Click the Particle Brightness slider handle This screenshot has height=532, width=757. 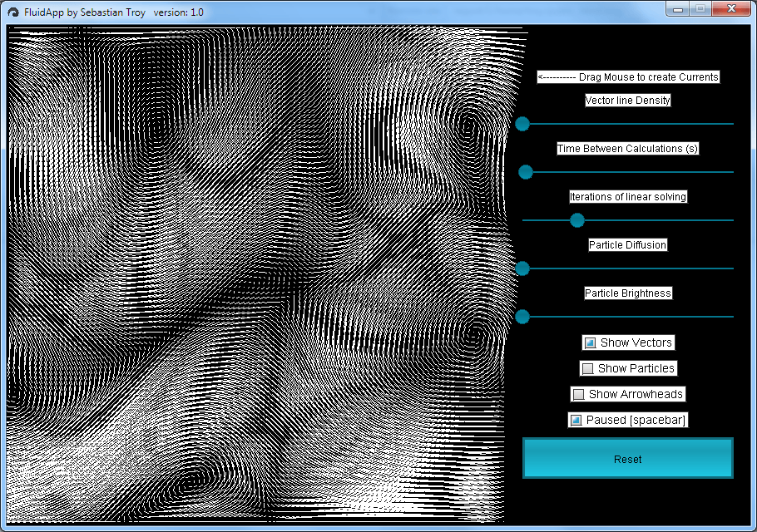click(x=522, y=317)
